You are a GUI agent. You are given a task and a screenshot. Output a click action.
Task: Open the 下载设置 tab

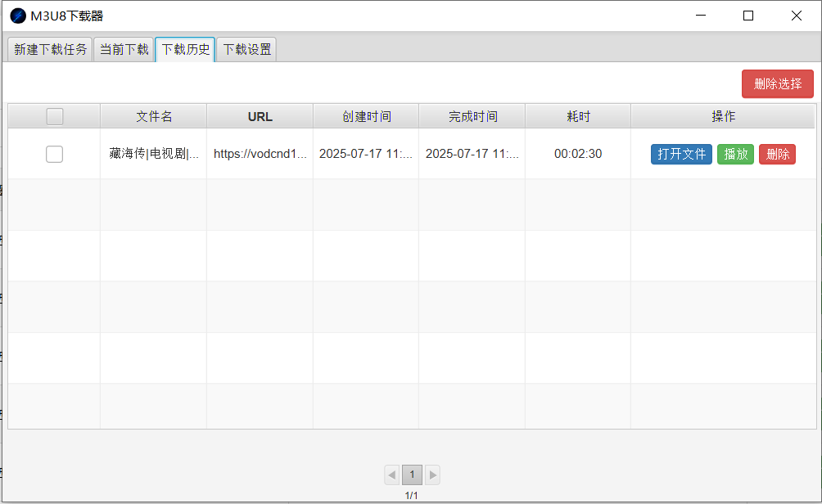(x=245, y=49)
